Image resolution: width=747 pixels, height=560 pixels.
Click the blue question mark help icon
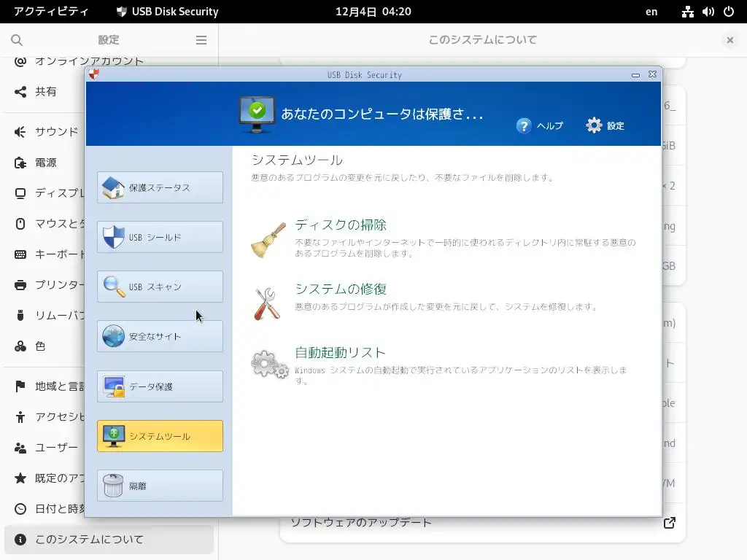tap(524, 125)
